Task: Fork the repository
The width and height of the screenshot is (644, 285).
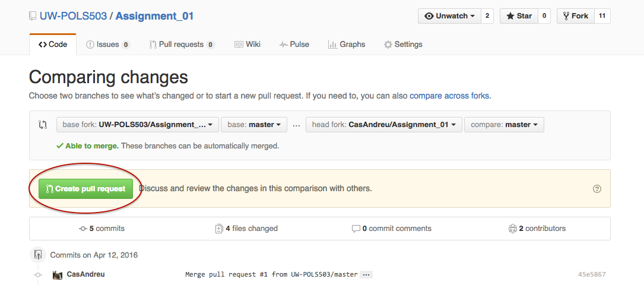Action: point(575,16)
